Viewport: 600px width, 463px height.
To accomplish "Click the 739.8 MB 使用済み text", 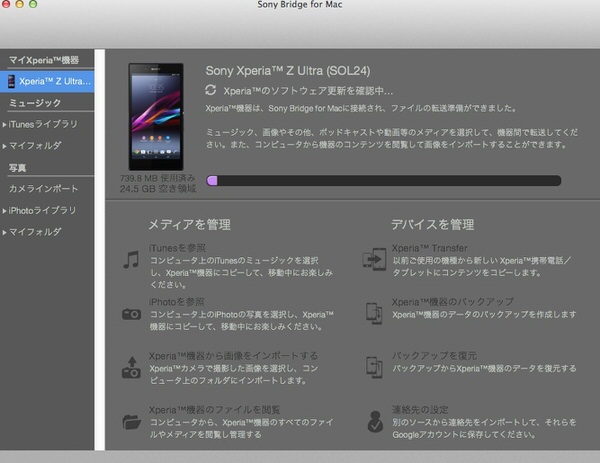I will point(157,178).
